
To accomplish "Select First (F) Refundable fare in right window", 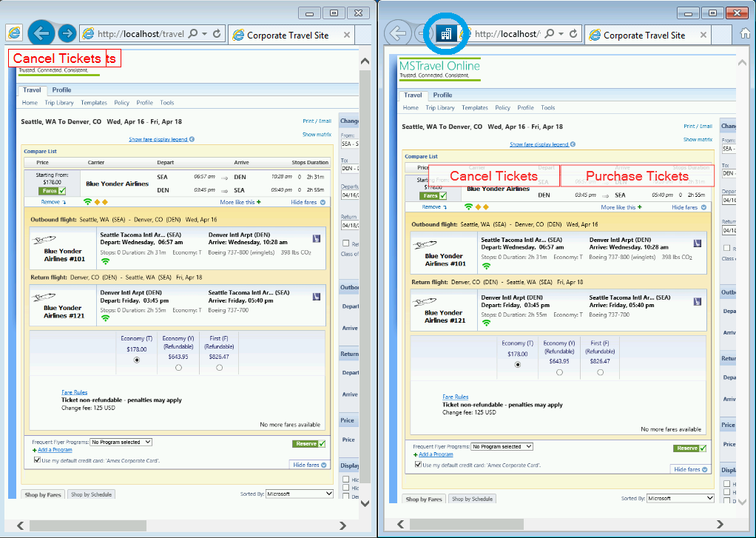I will (600, 372).
